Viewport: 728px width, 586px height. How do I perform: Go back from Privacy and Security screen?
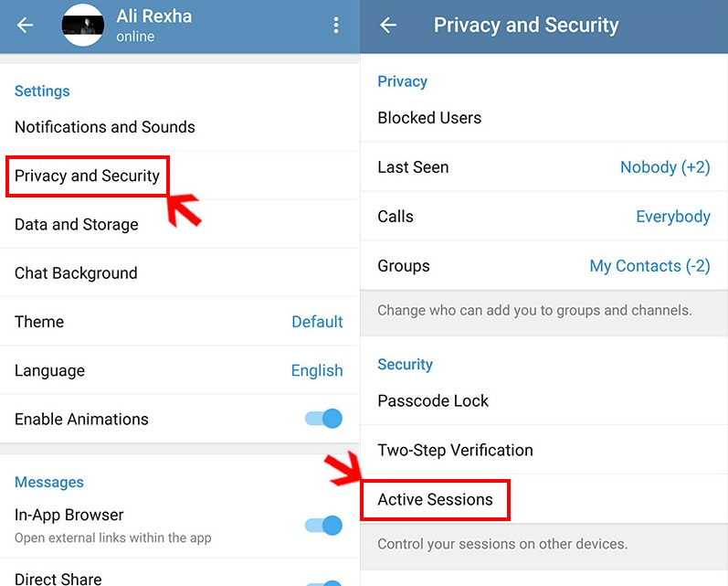pyautogui.click(x=388, y=25)
